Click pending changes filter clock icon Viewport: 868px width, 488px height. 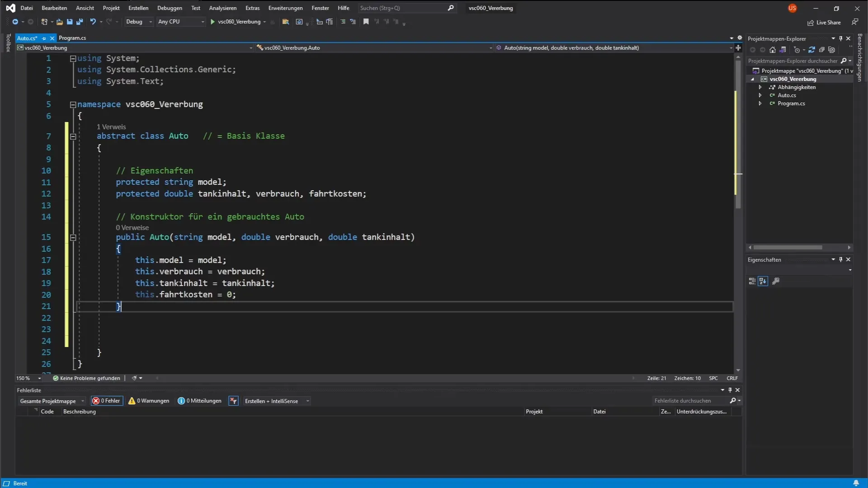pyautogui.click(x=797, y=50)
